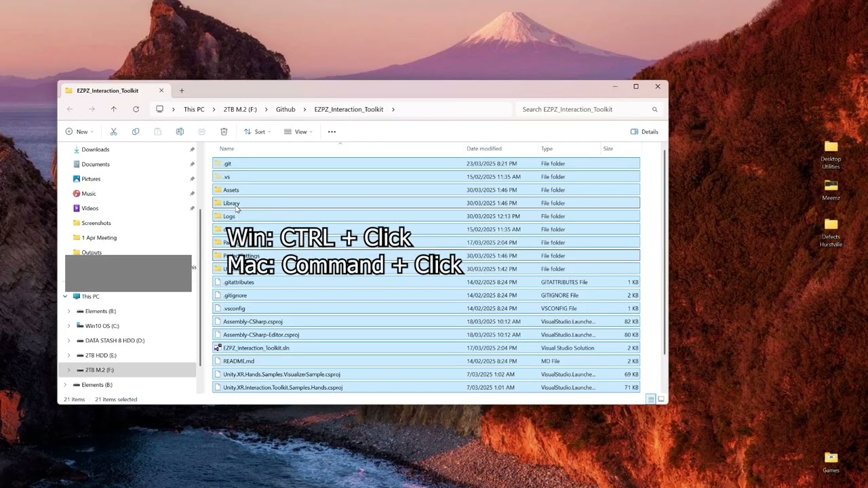The image size is (868, 488).
Task: Select the Logs folder row
Action: pos(426,216)
